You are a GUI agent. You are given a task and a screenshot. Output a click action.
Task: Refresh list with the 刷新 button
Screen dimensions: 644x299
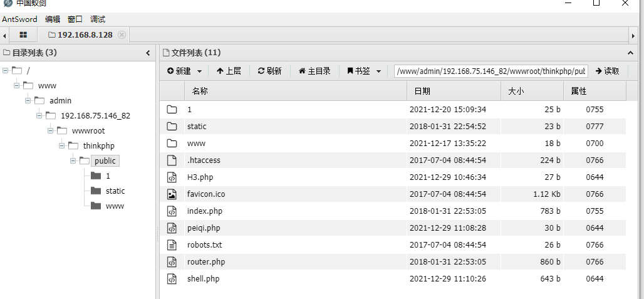(x=269, y=71)
